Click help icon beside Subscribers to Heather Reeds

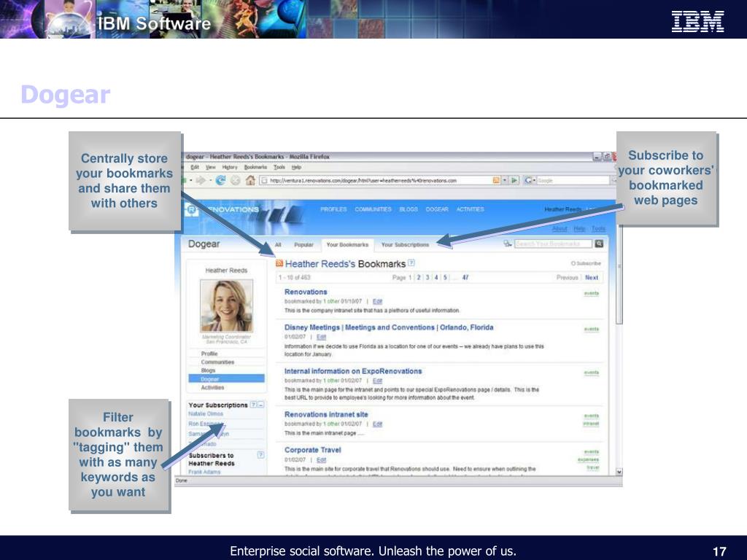[260, 455]
